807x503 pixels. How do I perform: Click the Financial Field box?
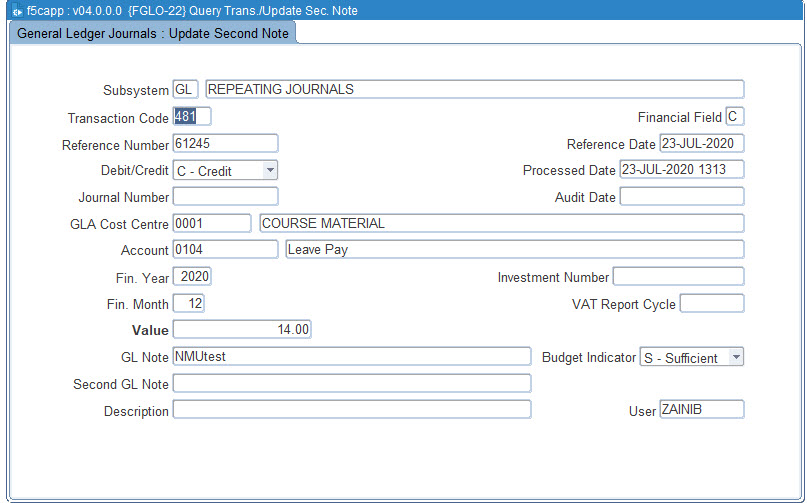point(734,117)
